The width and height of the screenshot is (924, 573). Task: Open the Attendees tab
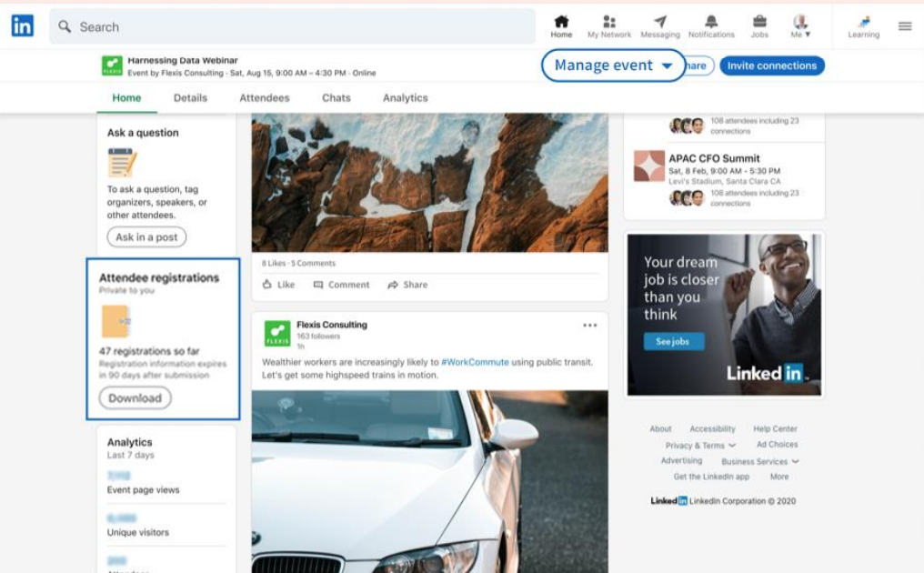[265, 98]
